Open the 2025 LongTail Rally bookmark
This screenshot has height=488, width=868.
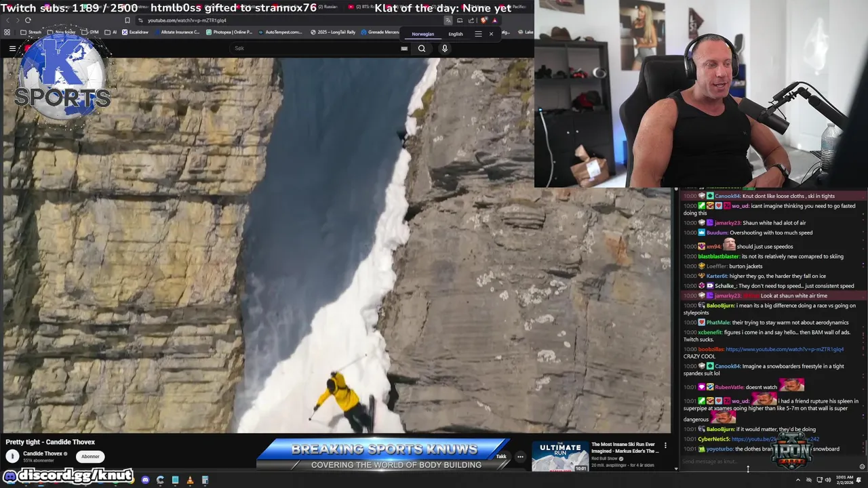(333, 32)
